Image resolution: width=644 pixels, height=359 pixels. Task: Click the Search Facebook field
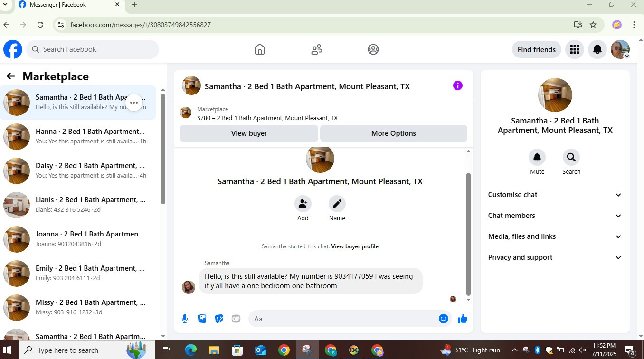93,49
